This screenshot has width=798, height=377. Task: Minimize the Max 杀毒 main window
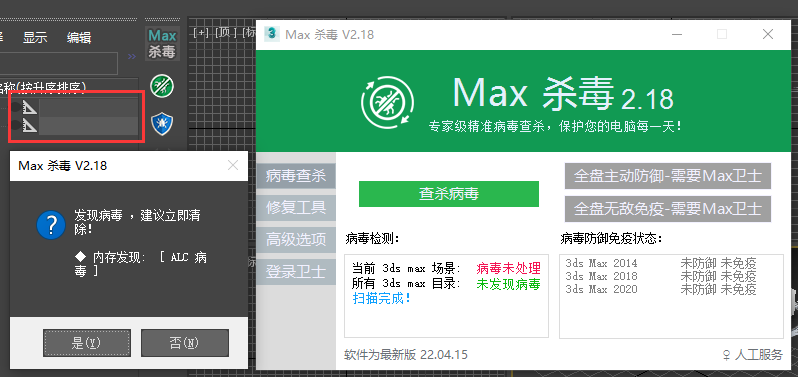coord(676,35)
